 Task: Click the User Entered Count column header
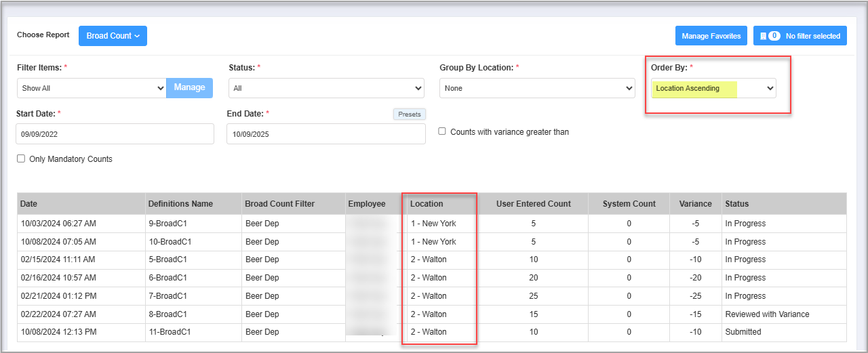tap(533, 204)
